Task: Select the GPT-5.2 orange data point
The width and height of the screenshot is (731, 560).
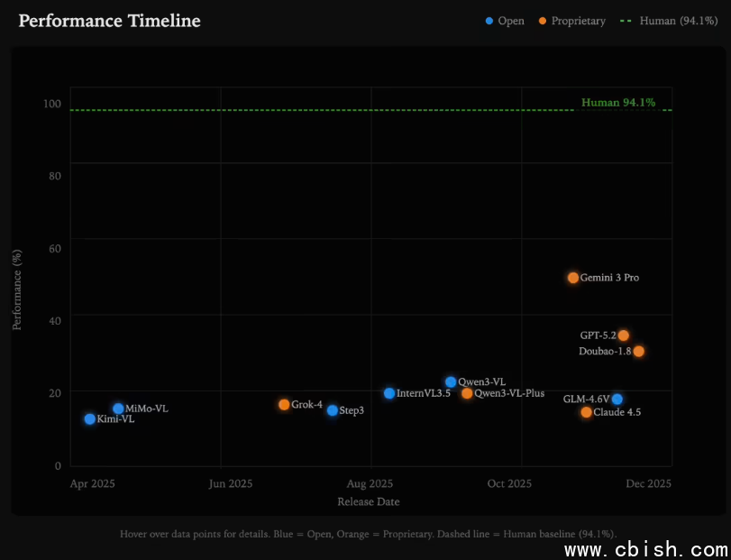Action: click(x=624, y=335)
